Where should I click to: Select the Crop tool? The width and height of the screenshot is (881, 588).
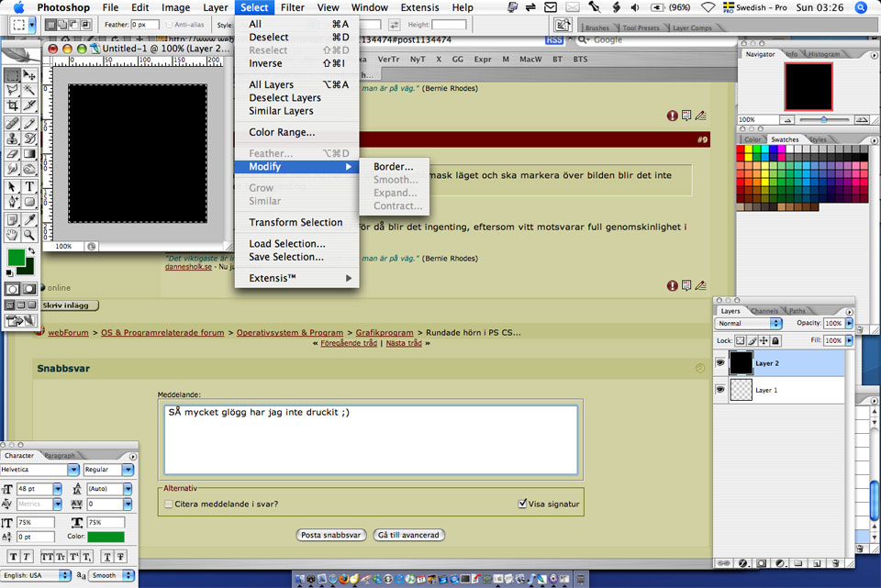pyautogui.click(x=12, y=105)
